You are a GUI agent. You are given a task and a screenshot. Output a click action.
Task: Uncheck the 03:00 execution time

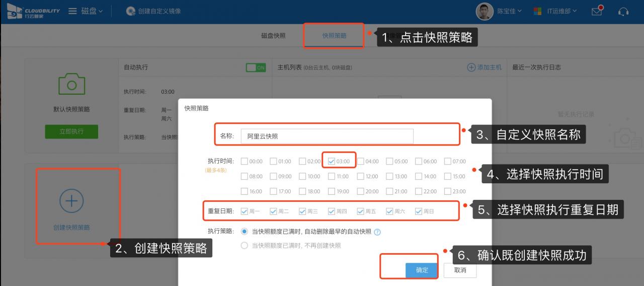tap(332, 162)
